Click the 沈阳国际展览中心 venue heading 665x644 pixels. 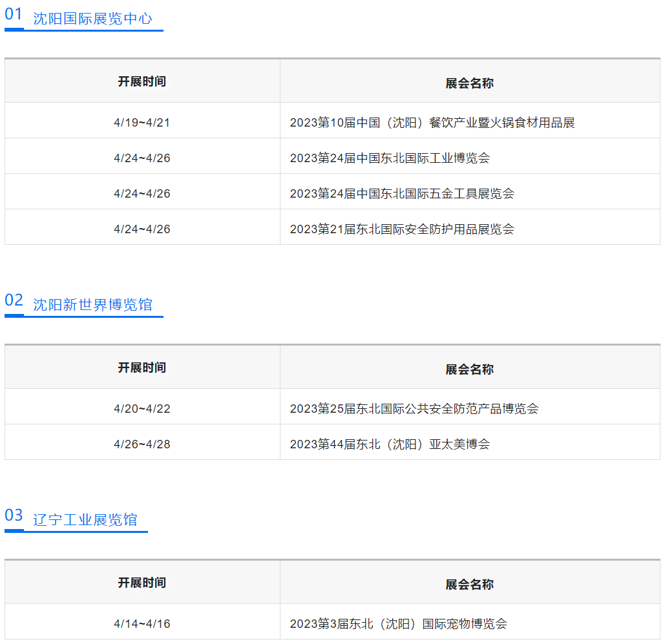coord(93,19)
